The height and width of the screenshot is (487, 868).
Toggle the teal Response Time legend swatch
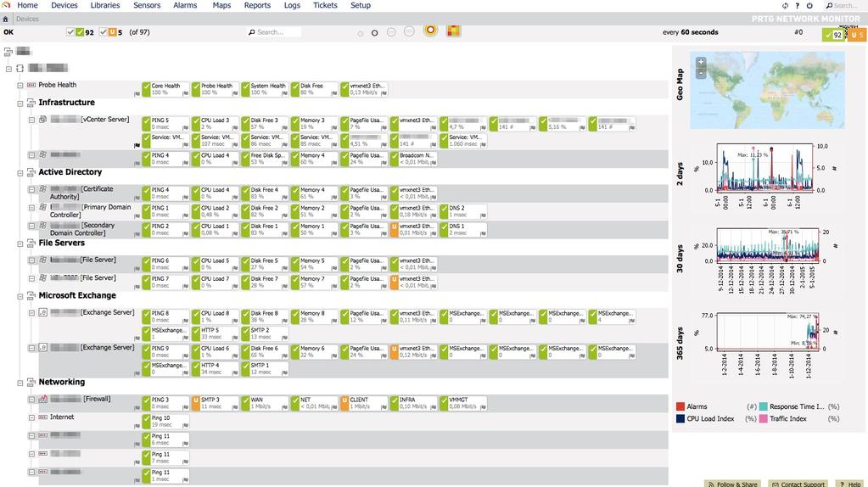(x=764, y=406)
